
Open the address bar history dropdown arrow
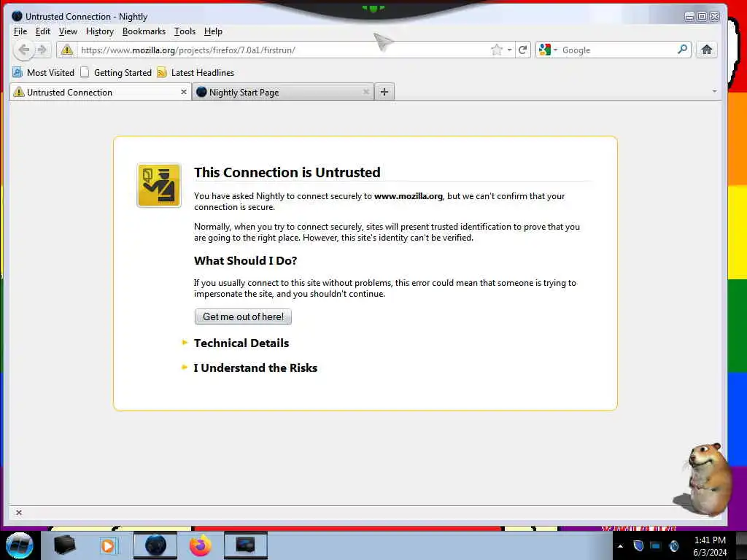tap(509, 50)
